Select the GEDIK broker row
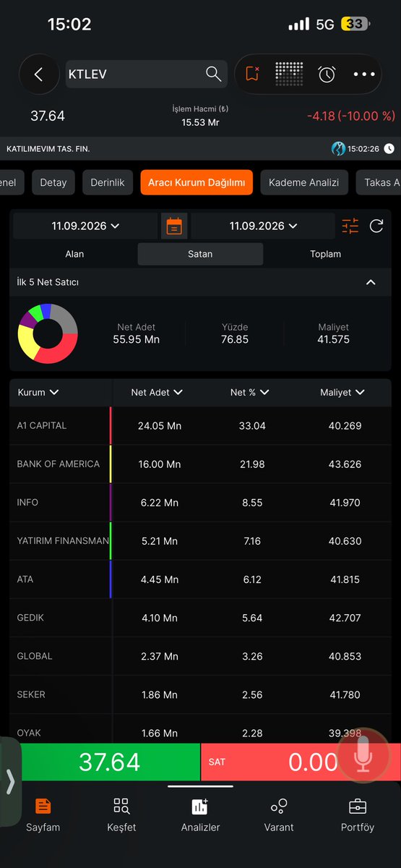 click(x=200, y=618)
